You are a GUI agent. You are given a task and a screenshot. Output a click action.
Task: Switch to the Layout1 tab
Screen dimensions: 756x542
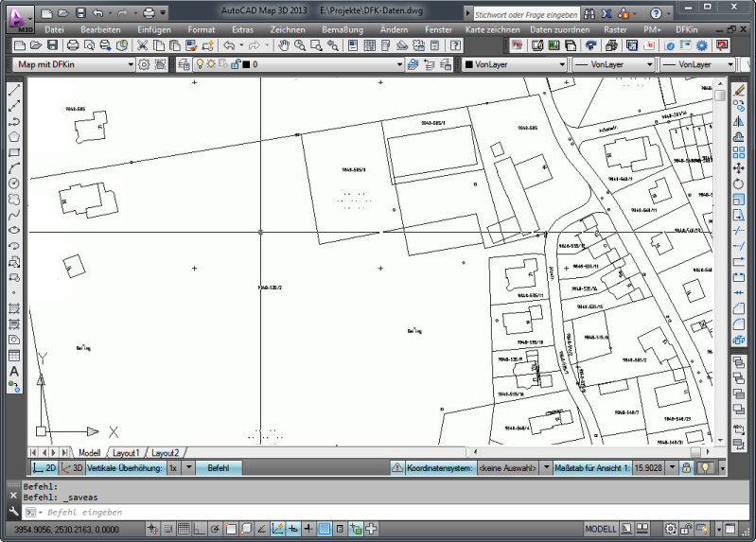(x=126, y=453)
